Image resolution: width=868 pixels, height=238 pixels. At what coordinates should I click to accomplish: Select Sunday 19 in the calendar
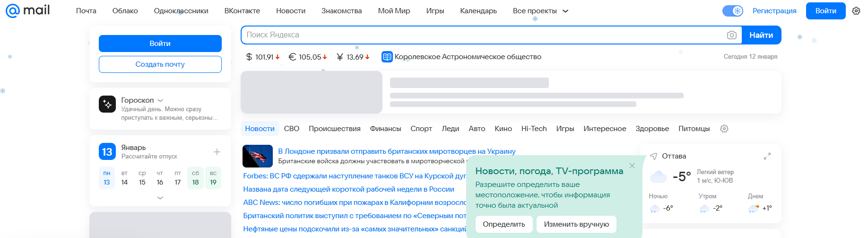(x=213, y=178)
